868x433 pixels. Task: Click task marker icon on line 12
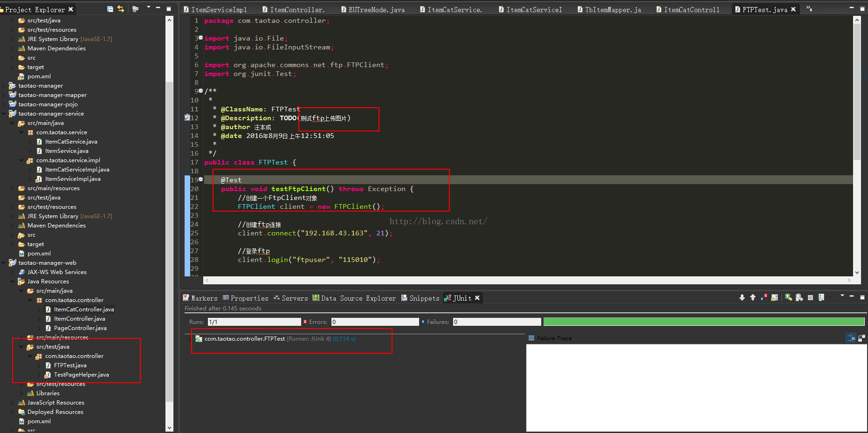(187, 117)
